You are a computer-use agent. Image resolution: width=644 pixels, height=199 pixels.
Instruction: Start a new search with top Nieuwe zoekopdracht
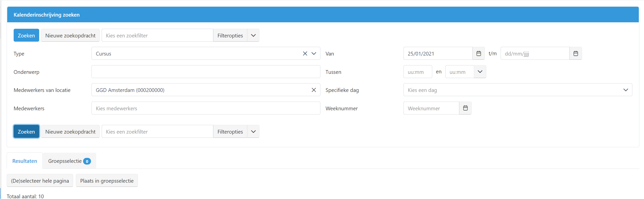click(x=70, y=35)
